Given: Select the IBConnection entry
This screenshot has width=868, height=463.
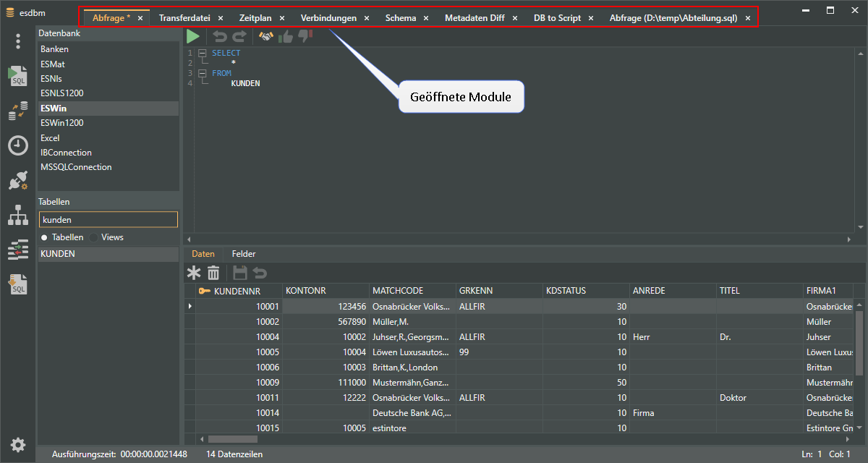Looking at the screenshot, I should (109, 153).
